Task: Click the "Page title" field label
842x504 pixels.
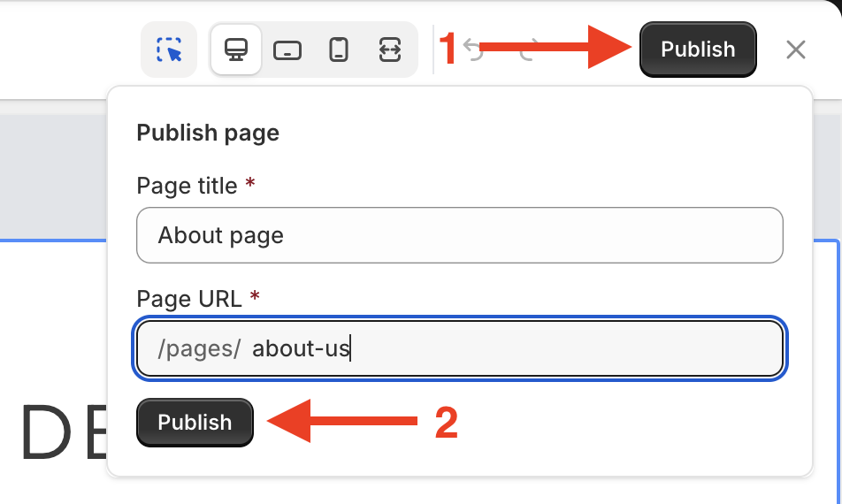Action: 187,186
